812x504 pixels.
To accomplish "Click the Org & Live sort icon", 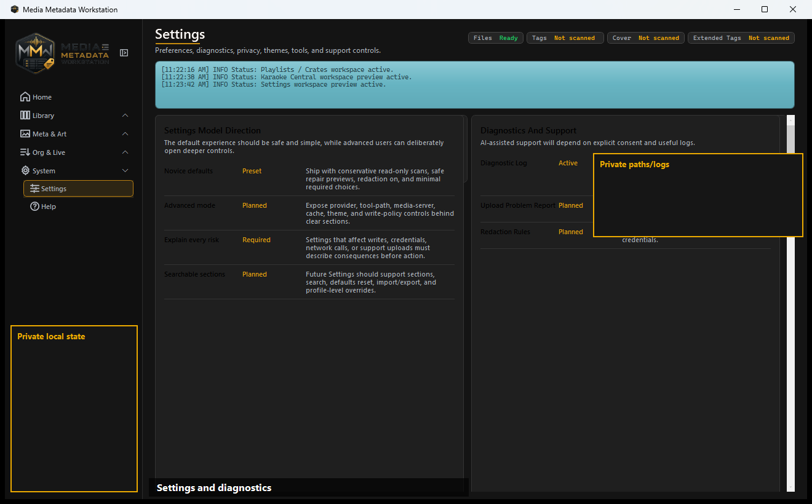I will 25,152.
